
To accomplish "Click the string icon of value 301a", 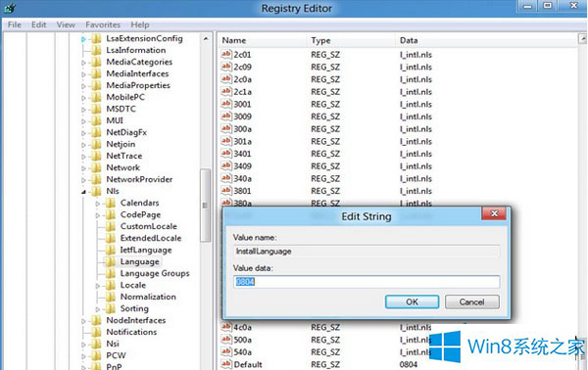I will pos(226,141).
